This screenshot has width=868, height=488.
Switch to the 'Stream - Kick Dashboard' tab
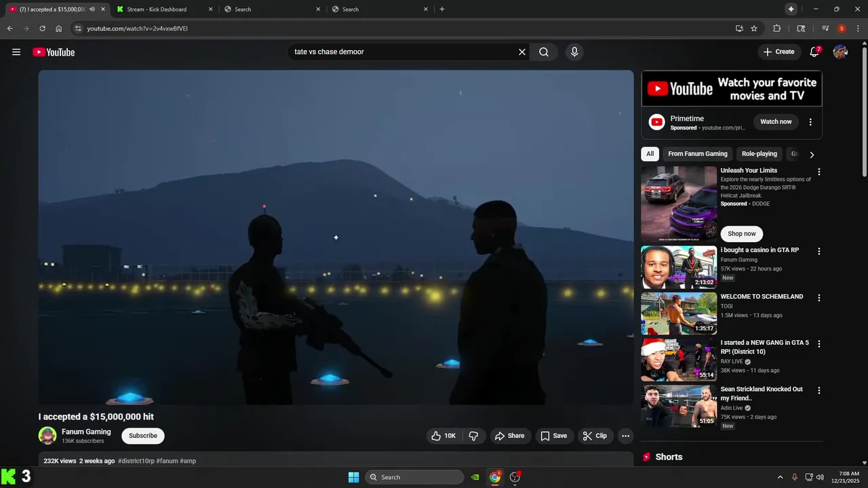163,9
